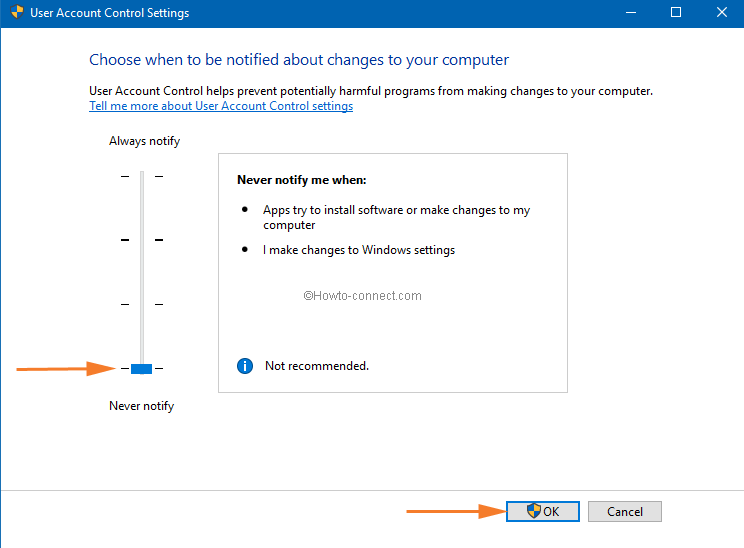Click 'Apps try to install software' bullet text
The image size is (744, 548).
tap(397, 217)
